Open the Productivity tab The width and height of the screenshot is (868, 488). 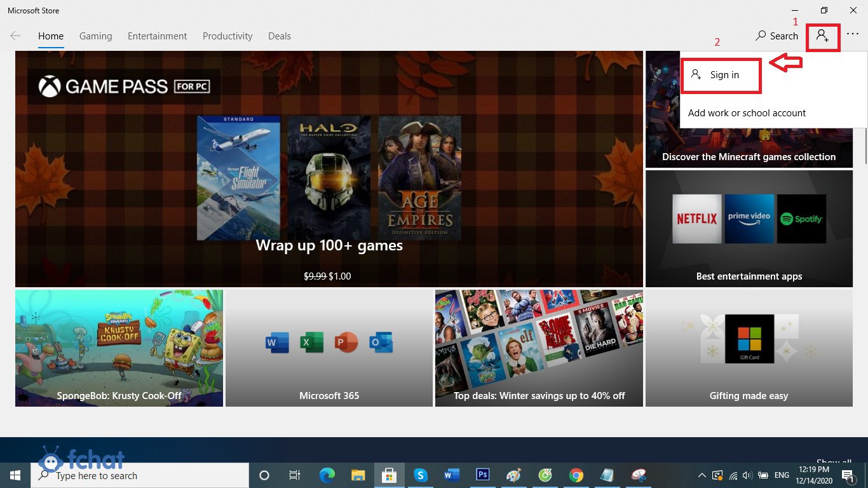pyautogui.click(x=227, y=36)
